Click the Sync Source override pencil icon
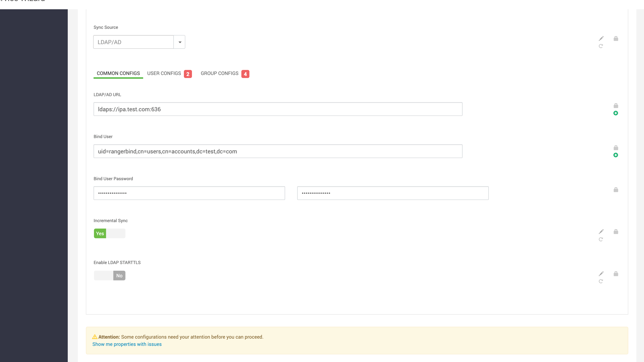Screen dimensions: 644x362 601,38
